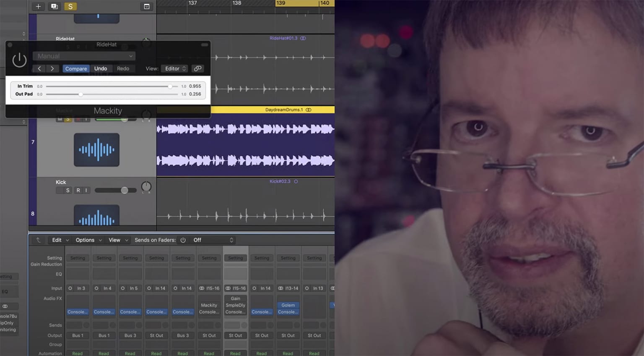
Task: Click the add track plus icon
Action: pyautogui.click(x=38, y=6)
